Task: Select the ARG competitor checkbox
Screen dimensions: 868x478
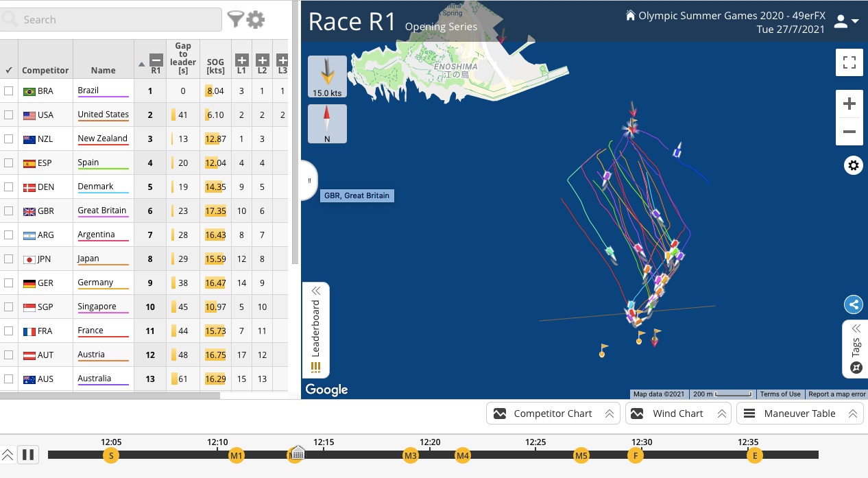Action: pos(8,235)
